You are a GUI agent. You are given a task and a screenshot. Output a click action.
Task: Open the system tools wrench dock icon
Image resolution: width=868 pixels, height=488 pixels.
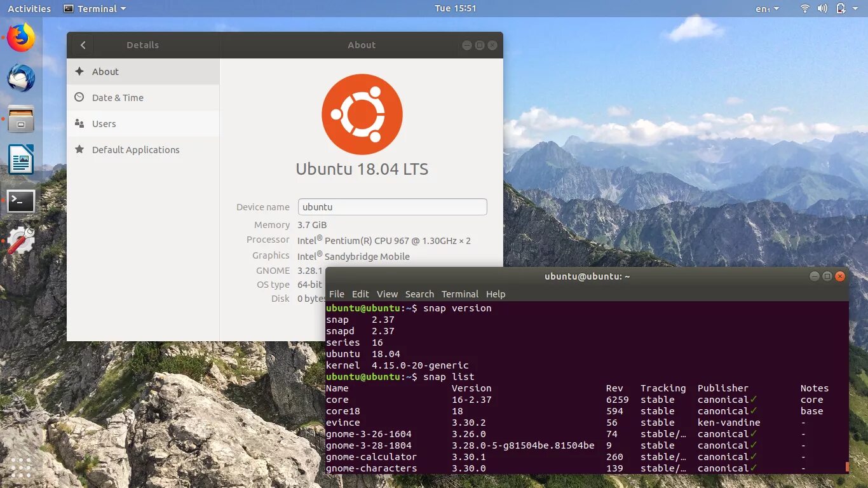pyautogui.click(x=21, y=241)
